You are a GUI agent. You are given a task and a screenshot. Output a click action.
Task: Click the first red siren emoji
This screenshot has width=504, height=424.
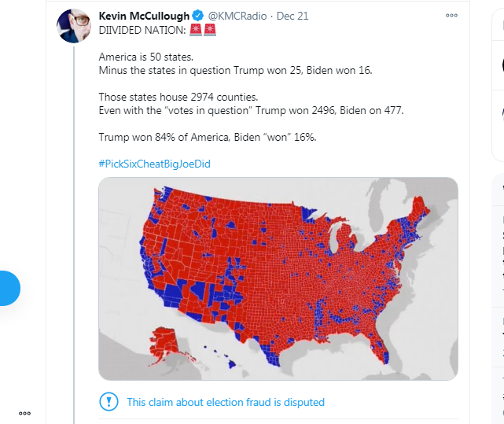(x=196, y=30)
